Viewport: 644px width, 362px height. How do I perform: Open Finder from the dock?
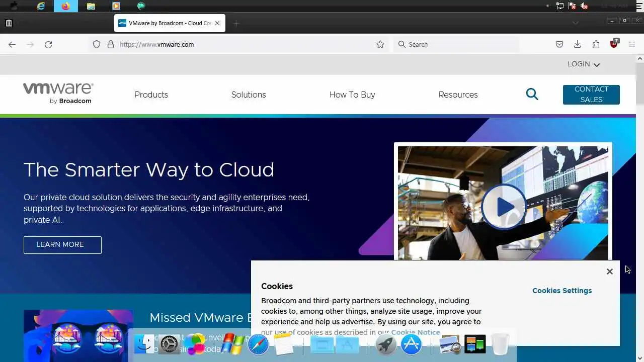(x=144, y=344)
